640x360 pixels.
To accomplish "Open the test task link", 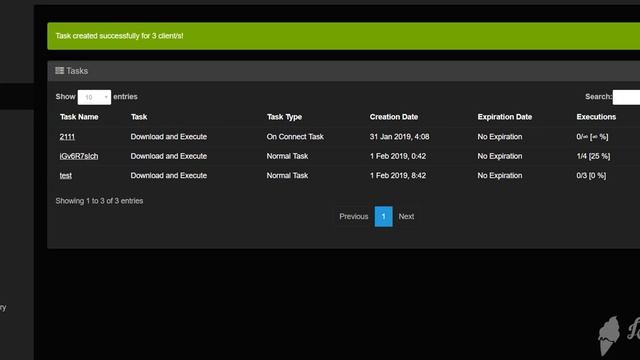I will pos(66,176).
